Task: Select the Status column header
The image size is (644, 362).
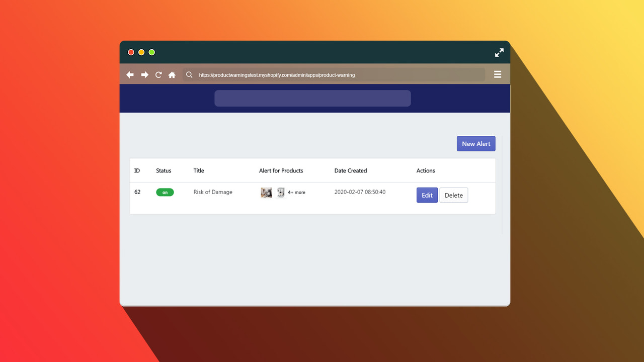Action: pos(164,170)
